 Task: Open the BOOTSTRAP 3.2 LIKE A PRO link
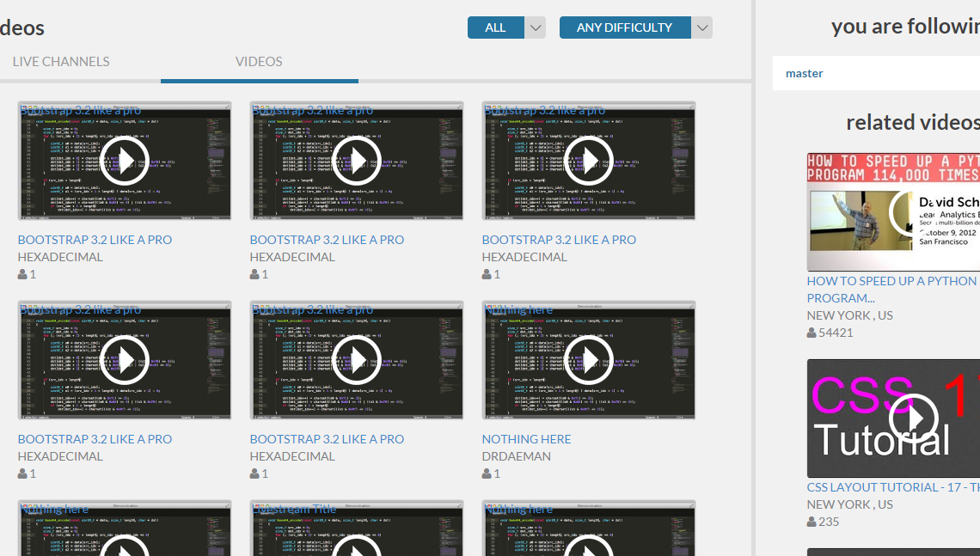(95, 239)
